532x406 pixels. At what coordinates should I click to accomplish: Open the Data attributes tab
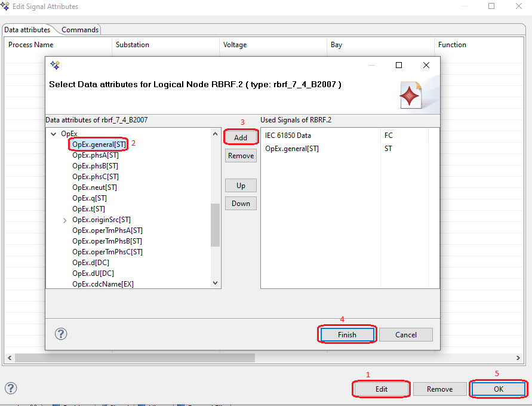tap(27, 30)
